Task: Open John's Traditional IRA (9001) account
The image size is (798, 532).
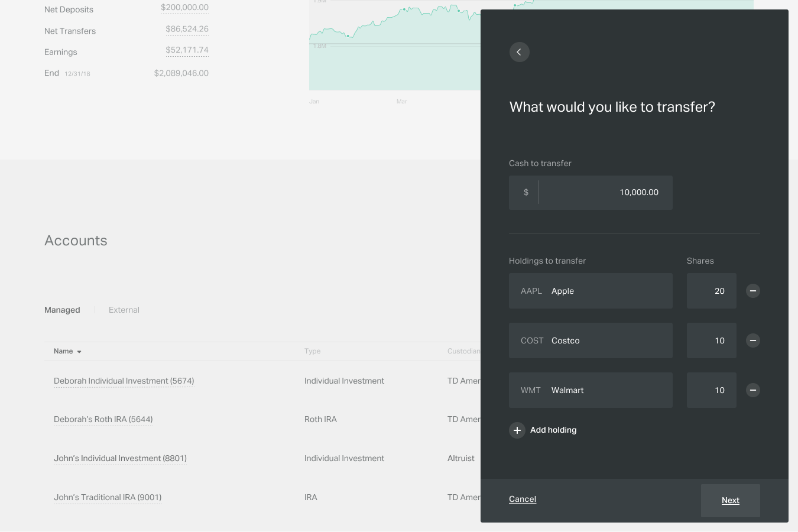Action: 108,498
